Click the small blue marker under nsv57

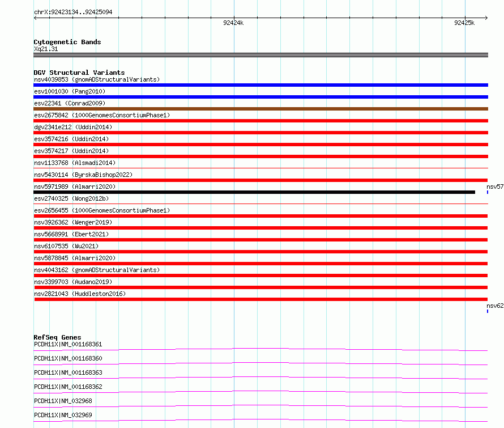pos(488,192)
